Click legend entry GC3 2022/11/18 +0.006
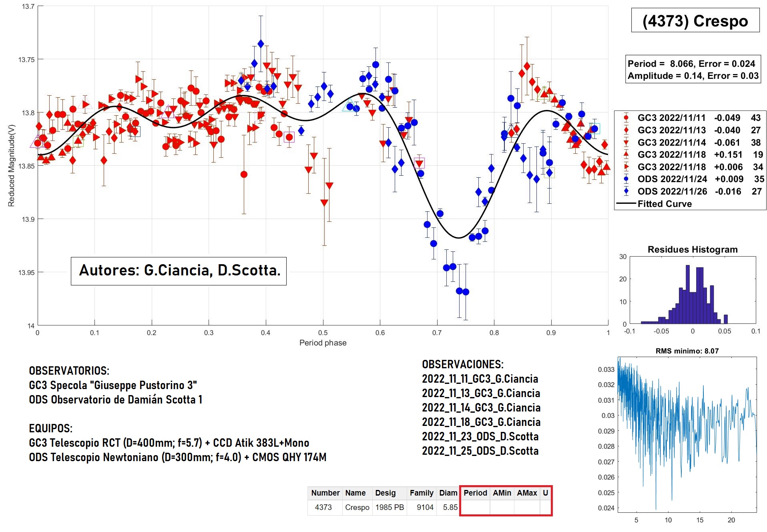The height and width of the screenshot is (532, 767). tap(690, 167)
